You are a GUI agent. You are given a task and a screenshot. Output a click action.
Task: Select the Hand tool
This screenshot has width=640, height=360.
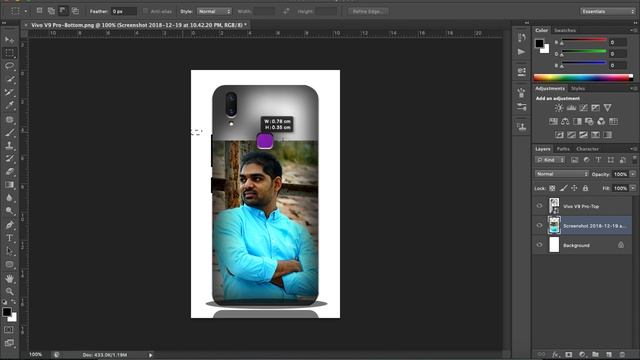(9, 278)
